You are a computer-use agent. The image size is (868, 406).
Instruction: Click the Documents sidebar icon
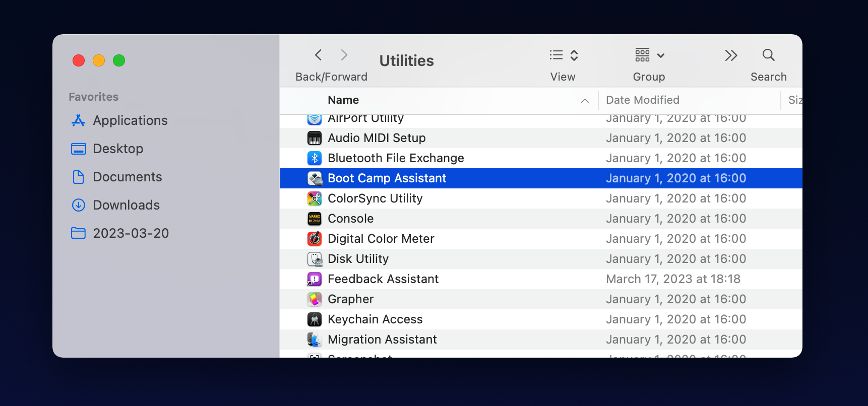coord(78,177)
